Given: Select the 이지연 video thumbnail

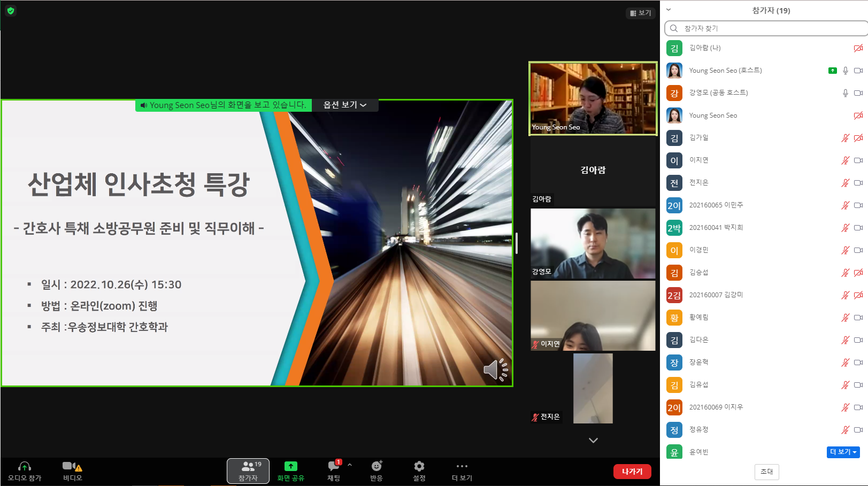Looking at the screenshot, I should pos(593,315).
